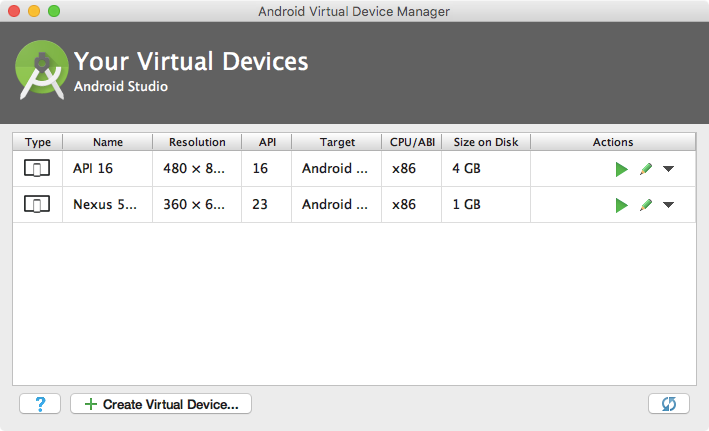Image resolution: width=709 pixels, height=431 pixels.
Task: Click the Actions column header
Action: (x=613, y=142)
